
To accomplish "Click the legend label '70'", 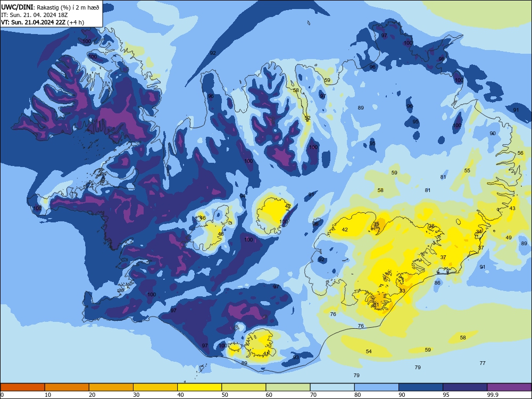I will 313,395.
